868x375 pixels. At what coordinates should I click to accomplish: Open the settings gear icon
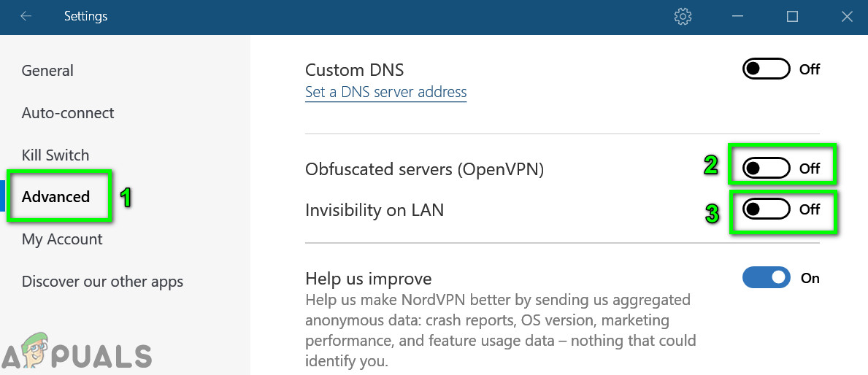(x=683, y=16)
